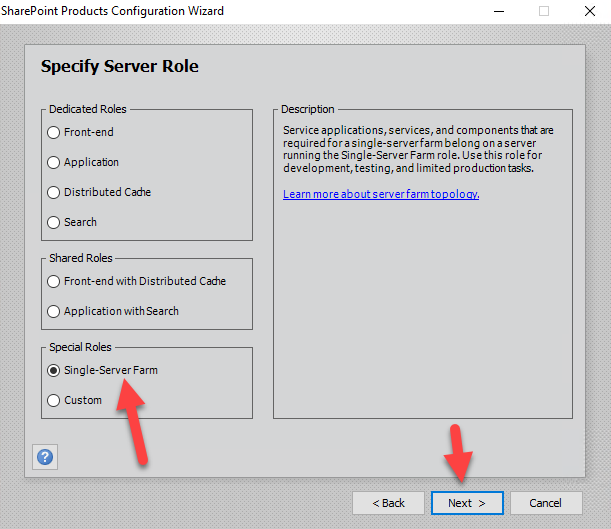Open Learn more about server farm topology link
The image size is (611, 529).
(x=381, y=194)
